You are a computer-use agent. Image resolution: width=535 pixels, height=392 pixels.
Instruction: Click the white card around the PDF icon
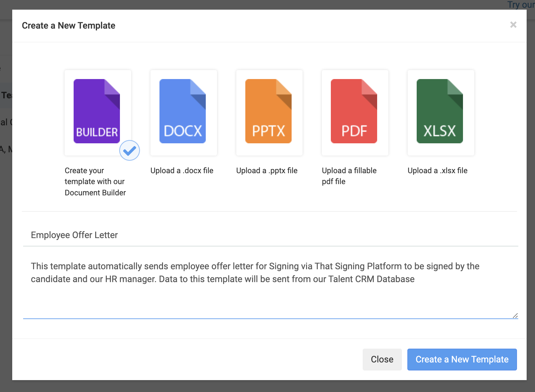pyautogui.click(x=355, y=151)
